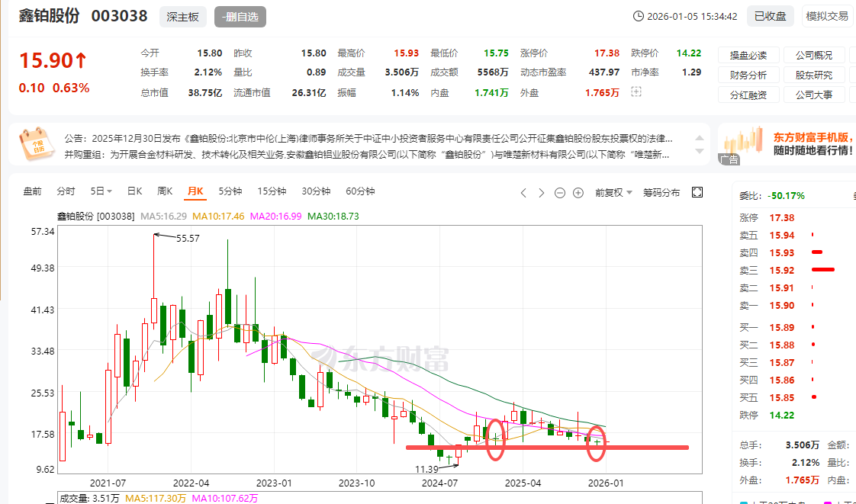Click the 删自选 watchlist button
Image resolution: width=856 pixels, height=504 pixels.
pyautogui.click(x=240, y=17)
